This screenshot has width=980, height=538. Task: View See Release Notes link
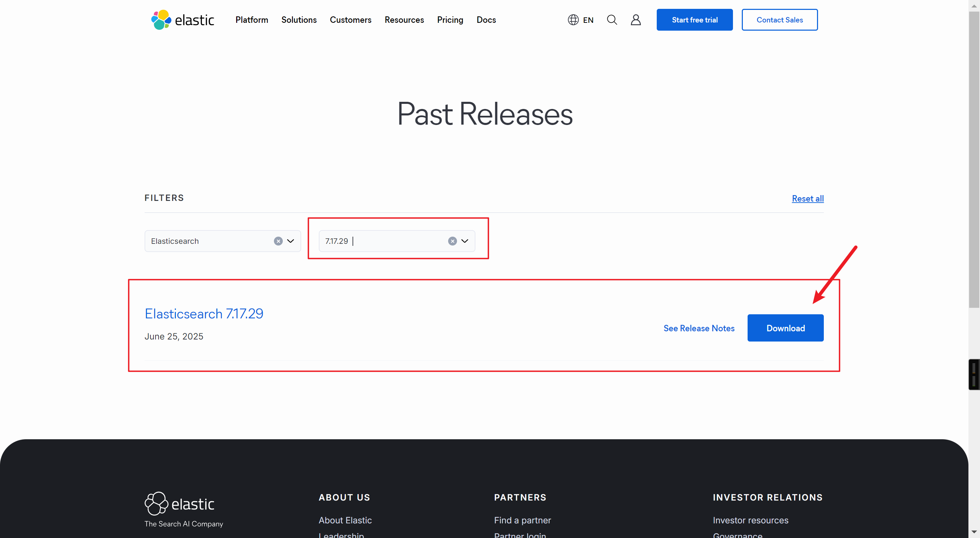click(x=699, y=328)
